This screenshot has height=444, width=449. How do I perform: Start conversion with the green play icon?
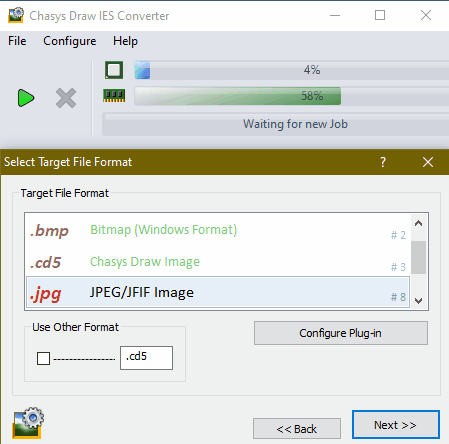click(x=26, y=98)
